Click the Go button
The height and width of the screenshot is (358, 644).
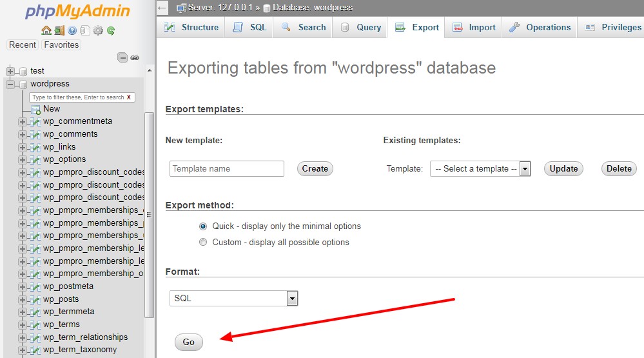click(188, 342)
